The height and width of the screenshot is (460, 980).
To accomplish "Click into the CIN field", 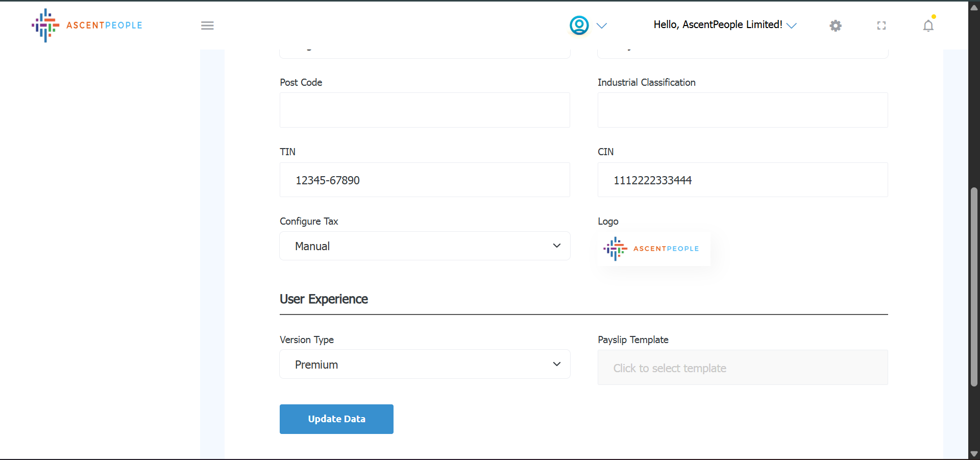I will [742, 180].
